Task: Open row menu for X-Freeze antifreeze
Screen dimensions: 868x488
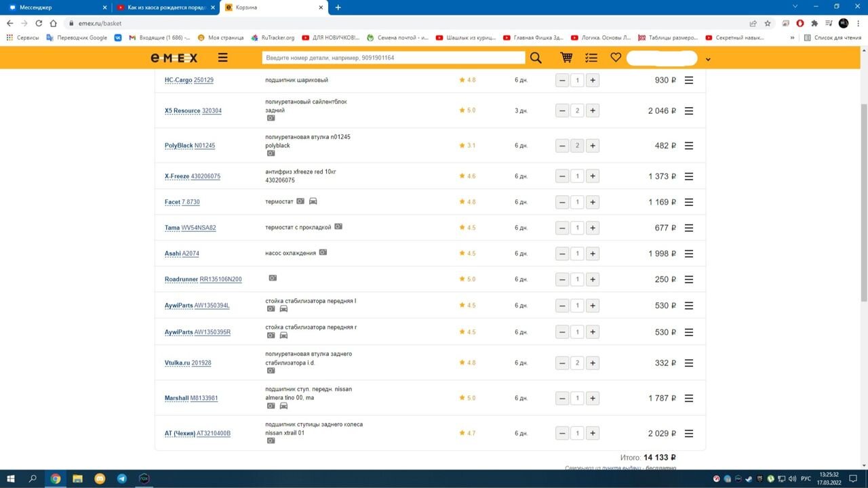Action: click(689, 176)
